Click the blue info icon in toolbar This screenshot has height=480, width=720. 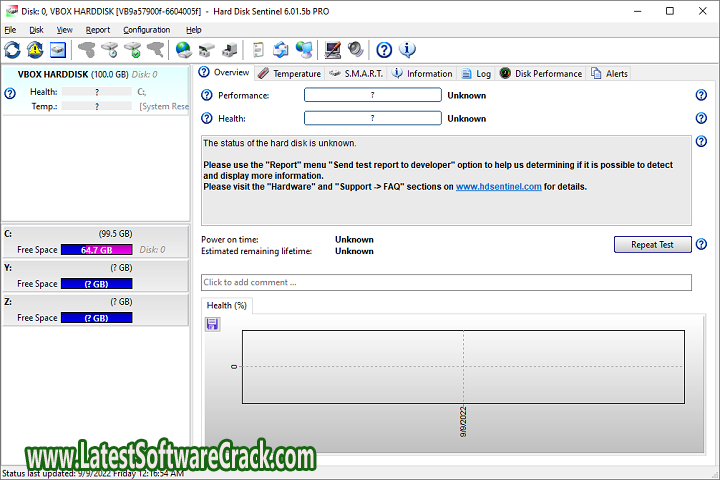(407, 49)
